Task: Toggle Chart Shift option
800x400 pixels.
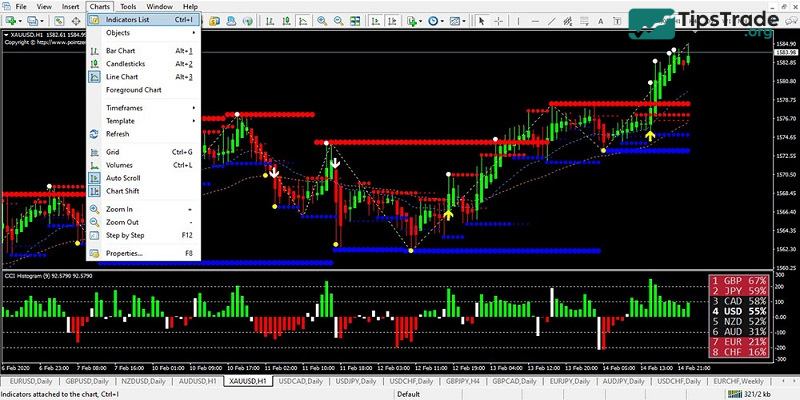Action: [122, 190]
